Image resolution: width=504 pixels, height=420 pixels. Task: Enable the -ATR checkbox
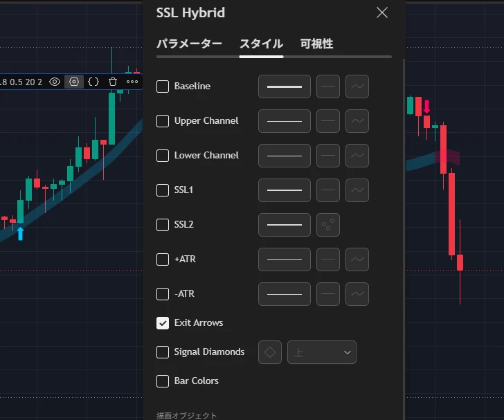click(x=163, y=294)
